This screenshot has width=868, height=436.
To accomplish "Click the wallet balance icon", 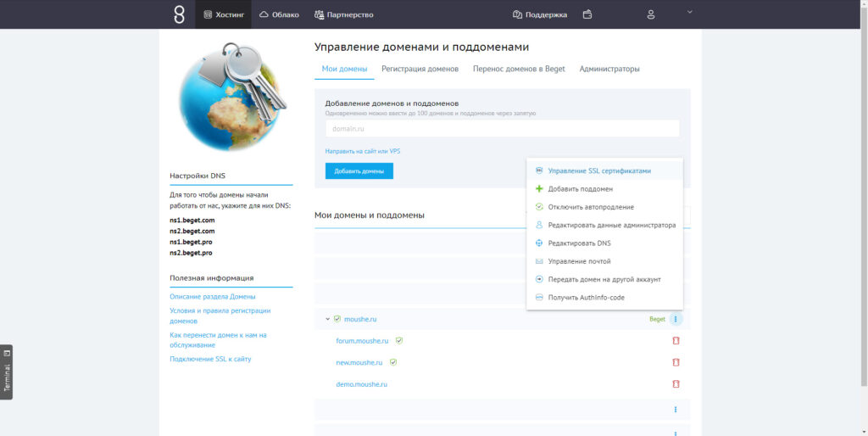I will pyautogui.click(x=587, y=14).
